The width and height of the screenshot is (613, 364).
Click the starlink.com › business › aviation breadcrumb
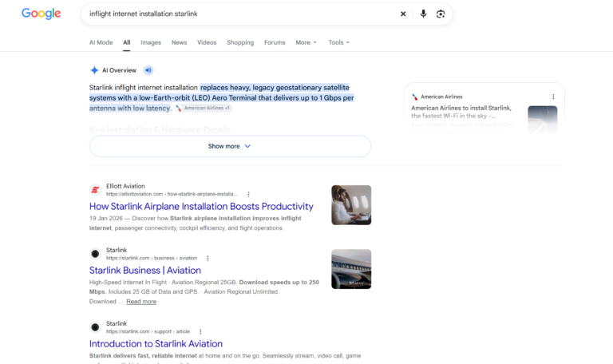click(x=152, y=258)
